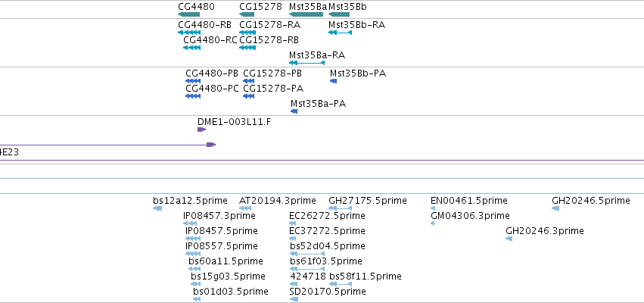
Task: Click the Mst35Bb gene arrow glyph
Action: click(339, 14)
